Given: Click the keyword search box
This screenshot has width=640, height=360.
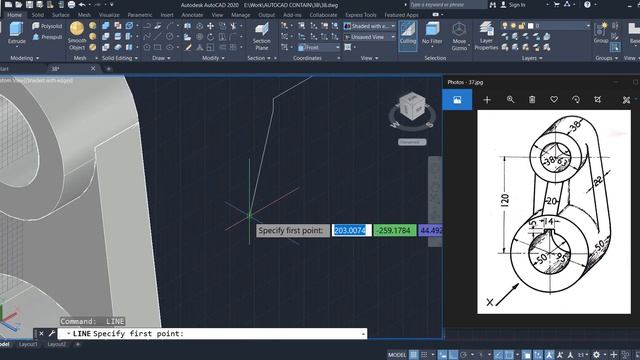Looking at the screenshot, I should tap(447, 4).
